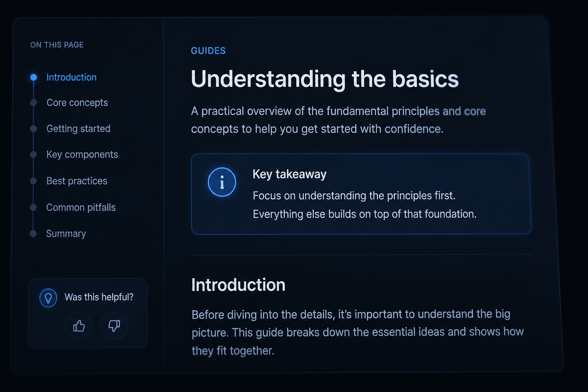Select the Best practices bullet dot
This screenshot has width=588, height=392.
click(33, 181)
